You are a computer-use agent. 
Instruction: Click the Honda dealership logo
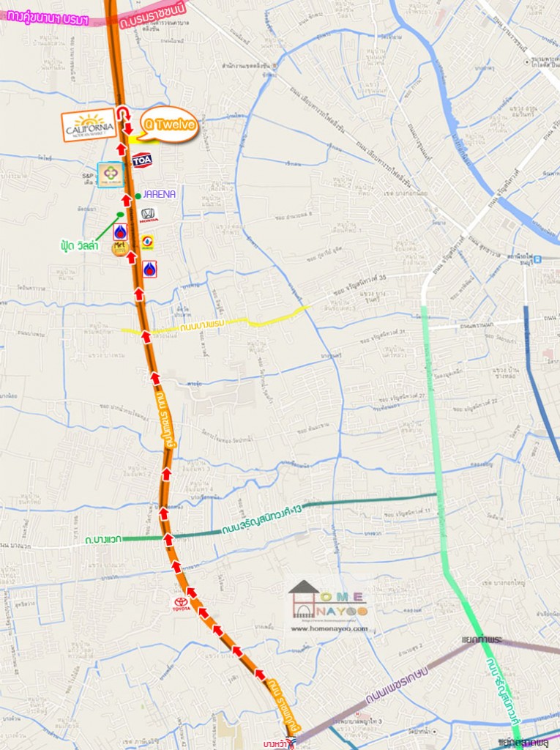point(149,216)
